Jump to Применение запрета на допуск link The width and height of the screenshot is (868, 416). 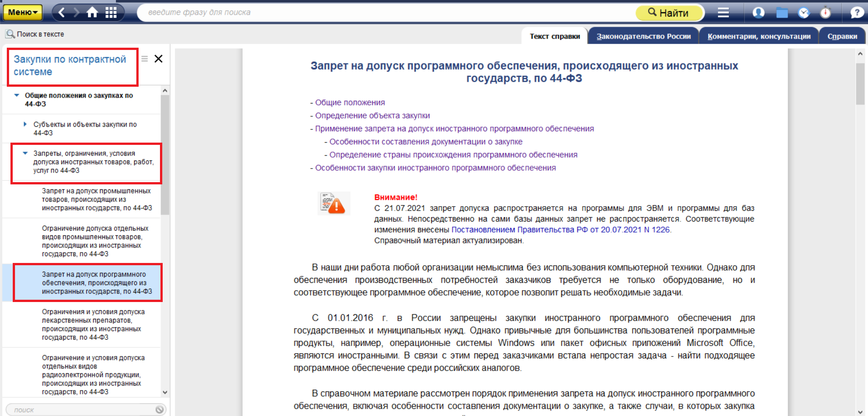click(x=454, y=129)
